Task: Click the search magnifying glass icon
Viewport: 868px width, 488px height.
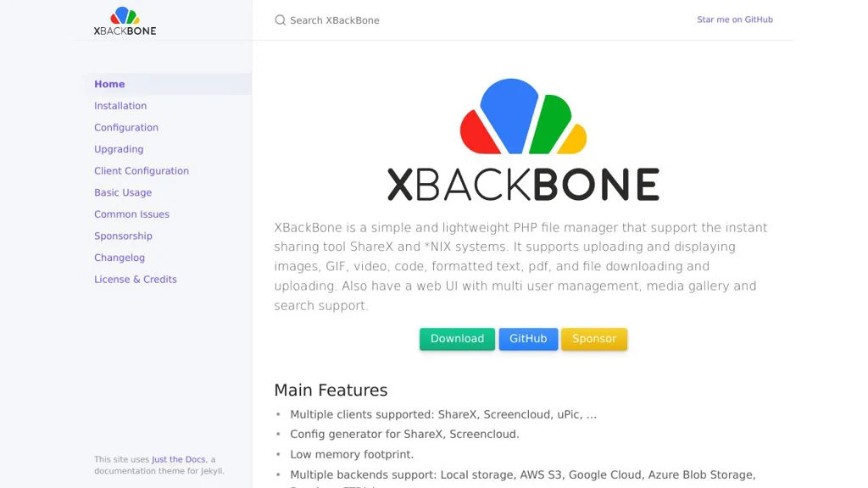Action: point(280,19)
